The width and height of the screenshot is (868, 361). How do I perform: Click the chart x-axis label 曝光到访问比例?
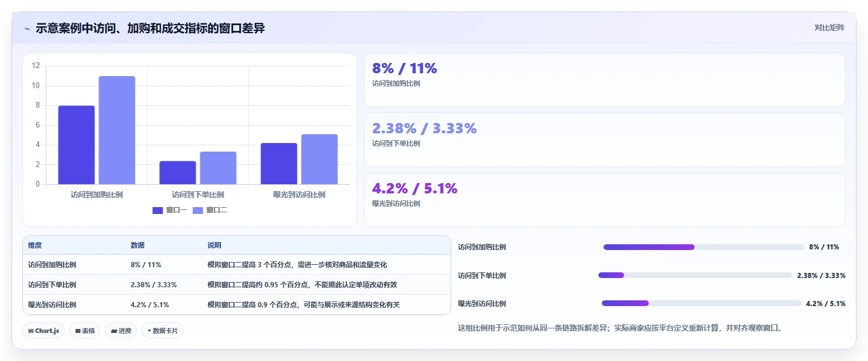click(299, 195)
